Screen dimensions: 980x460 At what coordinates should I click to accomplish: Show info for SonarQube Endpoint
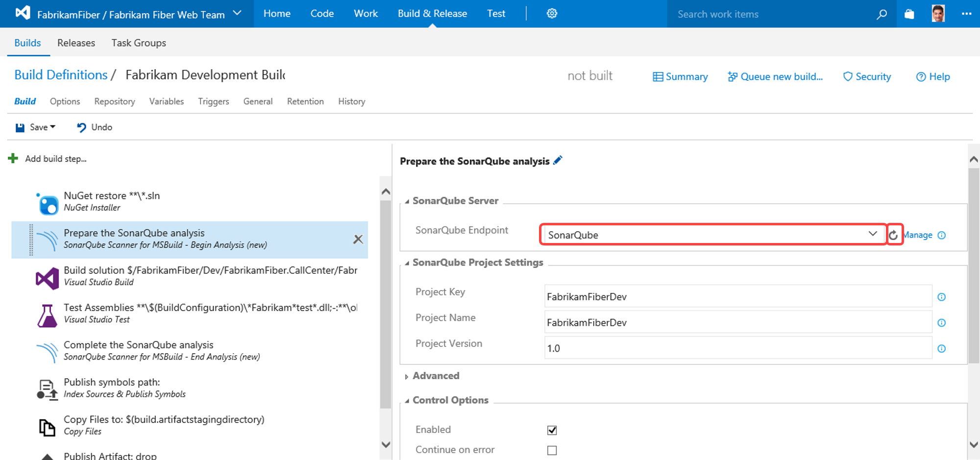pyautogui.click(x=941, y=235)
